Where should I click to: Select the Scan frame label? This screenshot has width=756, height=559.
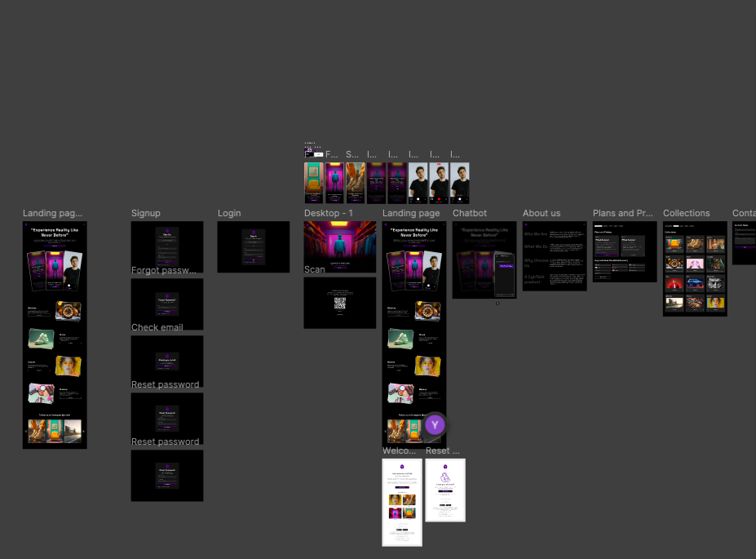point(314,269)
